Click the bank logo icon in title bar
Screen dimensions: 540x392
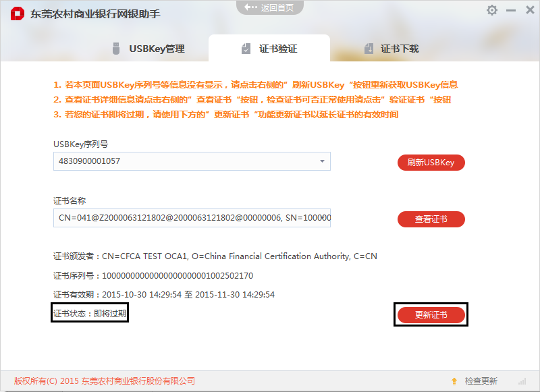tap(17, 14)
